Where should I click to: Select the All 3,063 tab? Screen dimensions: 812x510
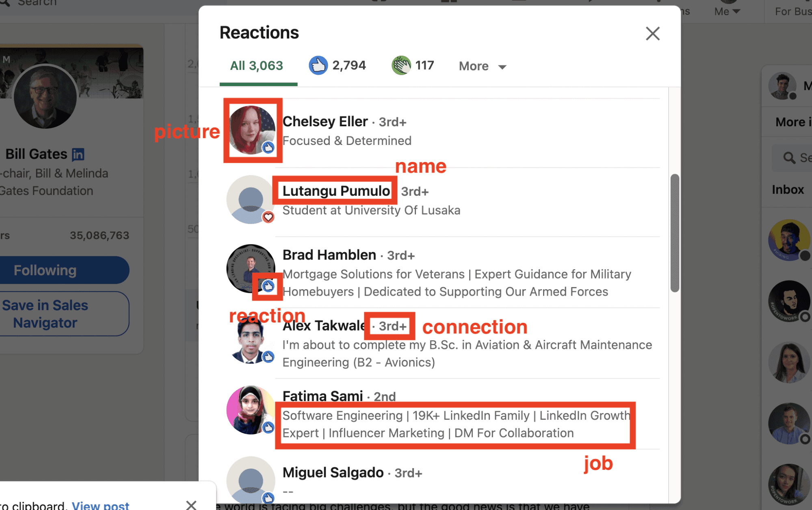[x=257, y=65]
